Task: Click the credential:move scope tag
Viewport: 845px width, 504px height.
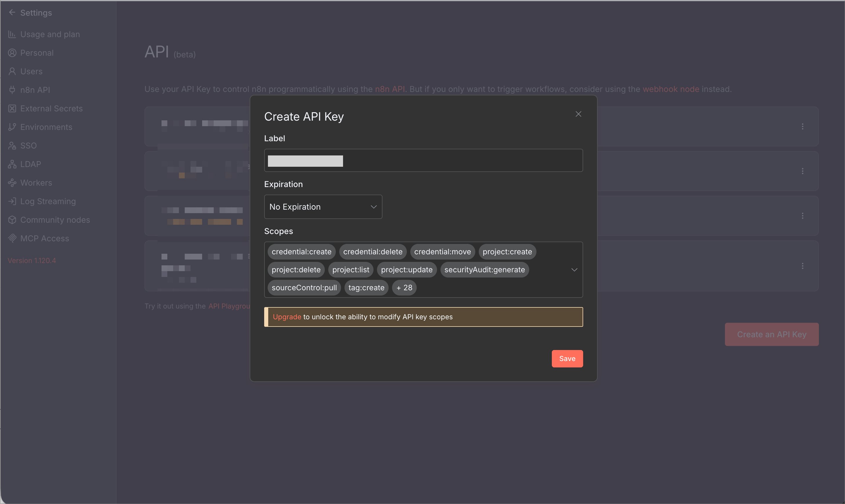Action: 442,252
